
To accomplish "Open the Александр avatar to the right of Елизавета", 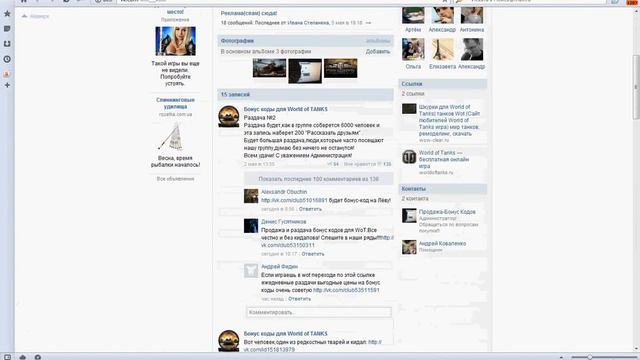I will pos(472,49).
